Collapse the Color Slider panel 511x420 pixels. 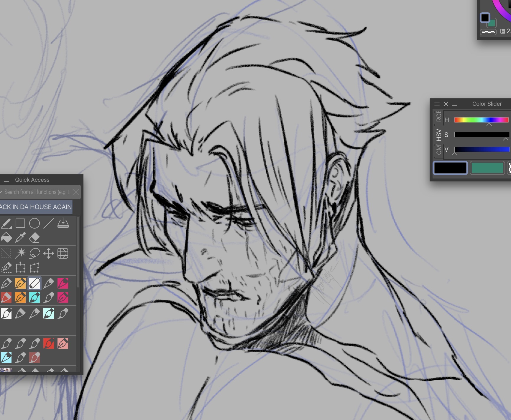tap(455, 104)
